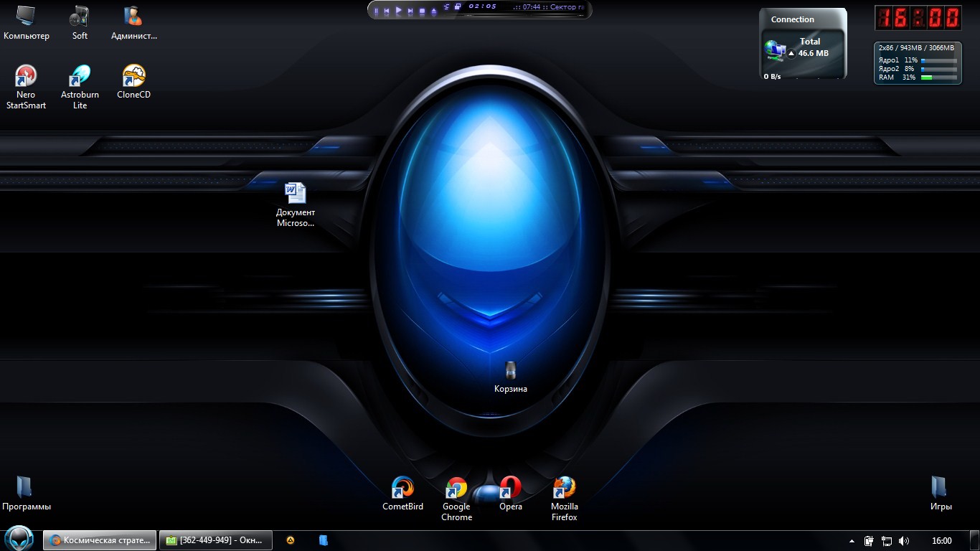Open the Компьютер desktop icon

(27, 23)
